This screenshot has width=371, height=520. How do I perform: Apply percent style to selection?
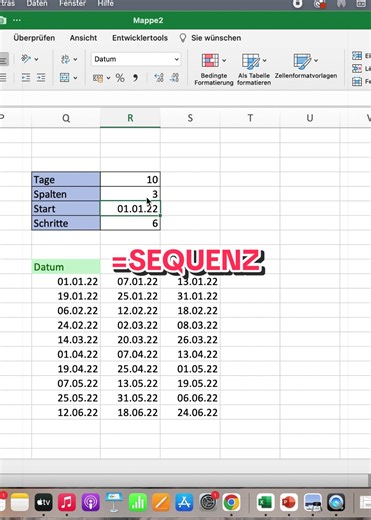click(x=120, y=78)
